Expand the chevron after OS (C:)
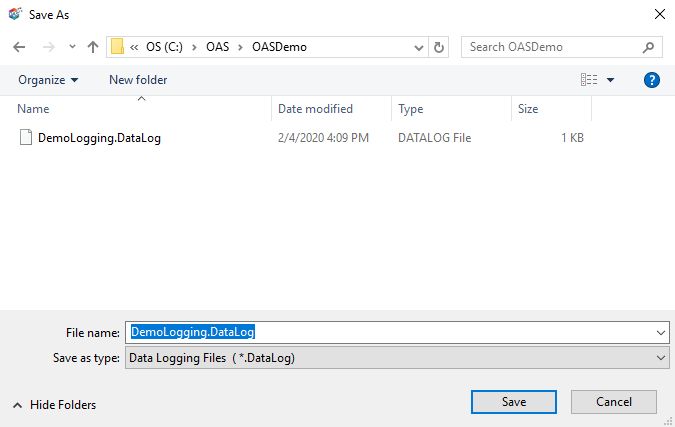This screenshot has height=427, width=675. 195,47
